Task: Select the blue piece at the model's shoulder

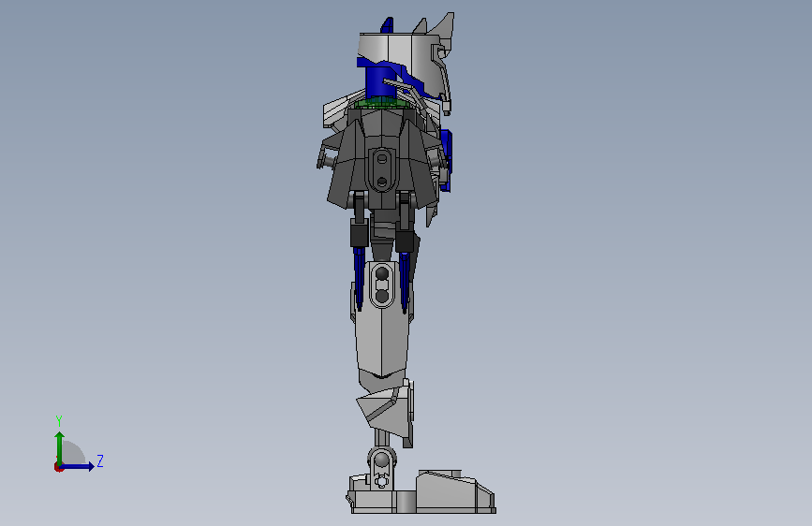Action: (x=447, y=159)
